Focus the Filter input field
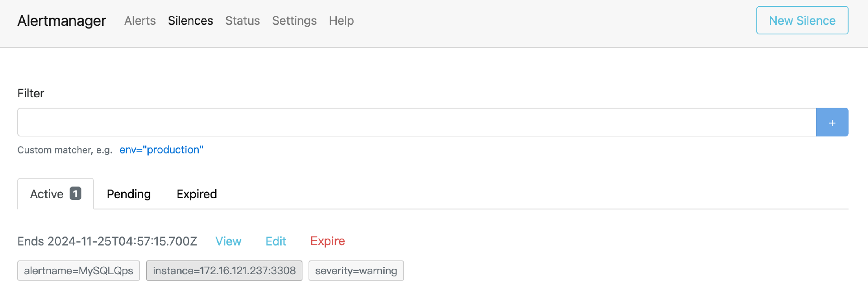868x290 pixels. tap(416, 122)
